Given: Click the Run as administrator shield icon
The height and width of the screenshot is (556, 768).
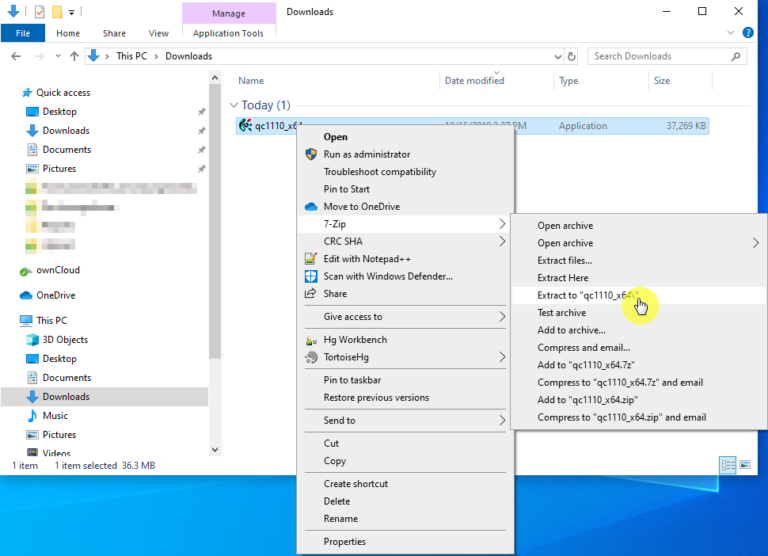Looking at the screenshot, I should click(x=311, y=154).
